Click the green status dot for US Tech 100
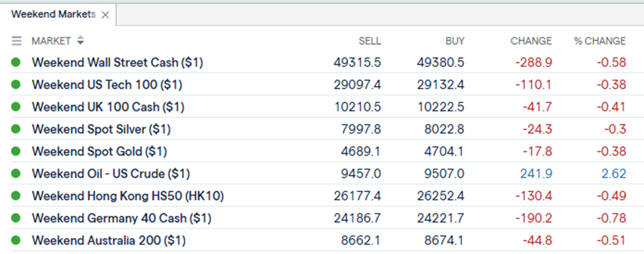The image size is (644, 254). coord(15,85)
